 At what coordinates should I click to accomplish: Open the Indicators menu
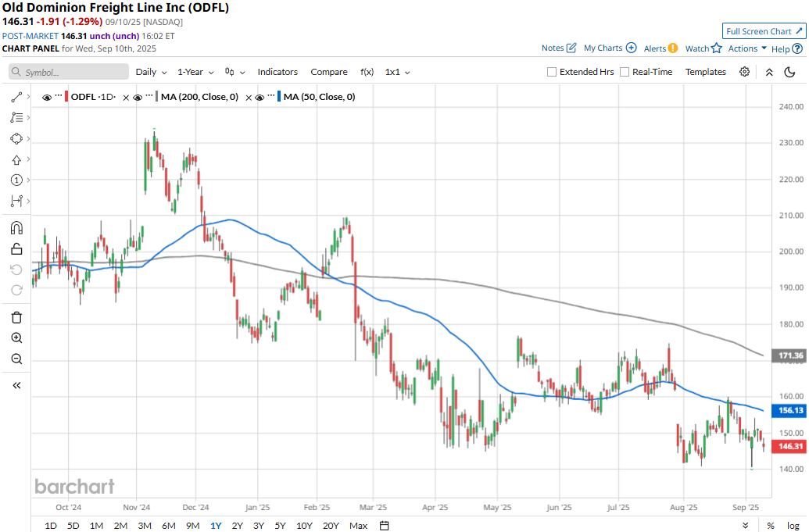(277, 72)
